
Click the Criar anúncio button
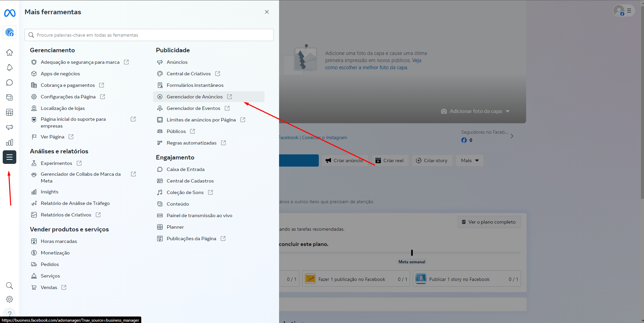344,160
